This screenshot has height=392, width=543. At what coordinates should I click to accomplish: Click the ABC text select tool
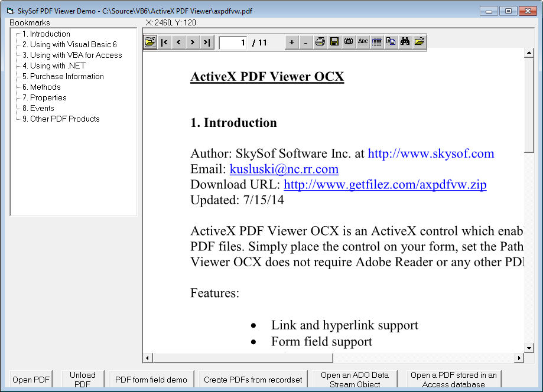pyautogui.click(x=363, y=42)
